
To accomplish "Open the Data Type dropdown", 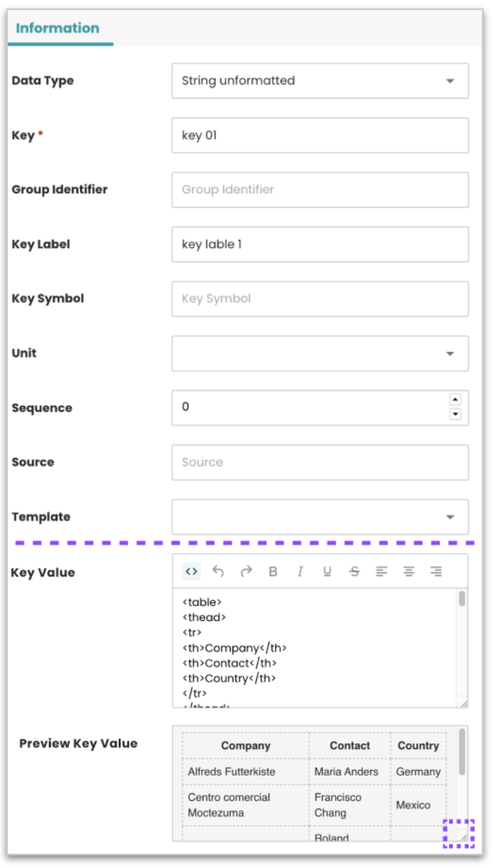I will (320, 81).
